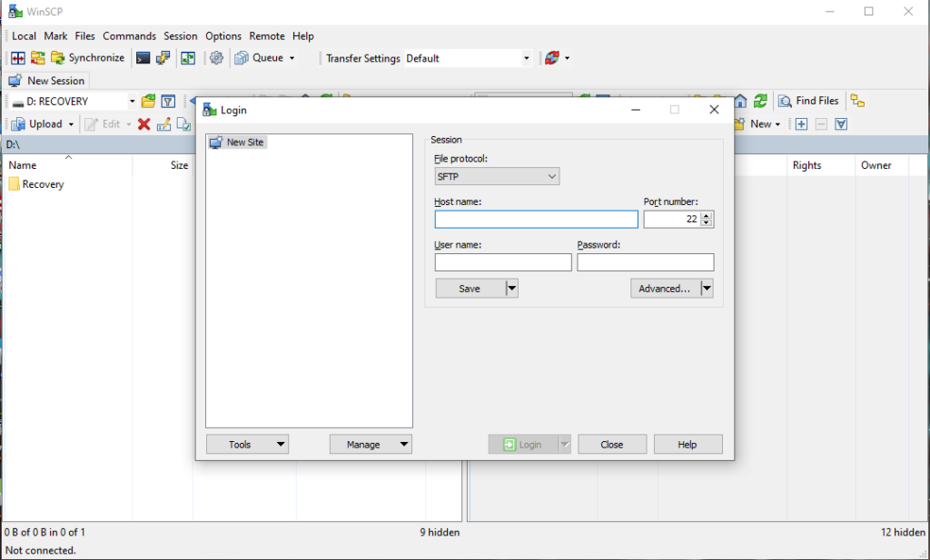Focus the User name input field
Viewport: 930px width, 560px height.
pos(503,262)
